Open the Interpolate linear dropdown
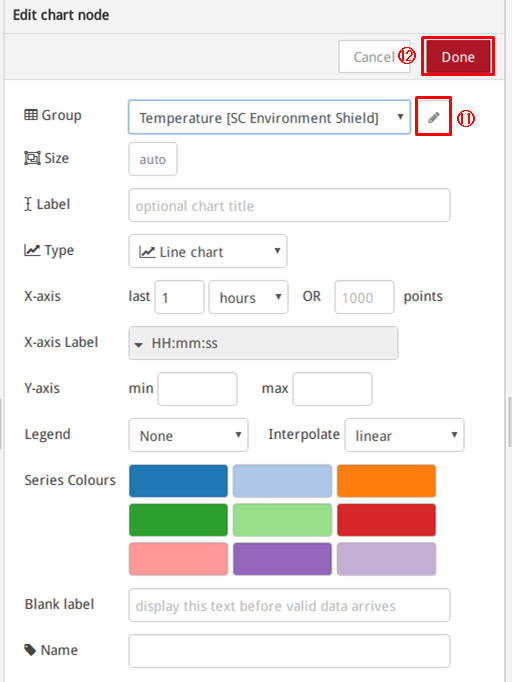 405,435
